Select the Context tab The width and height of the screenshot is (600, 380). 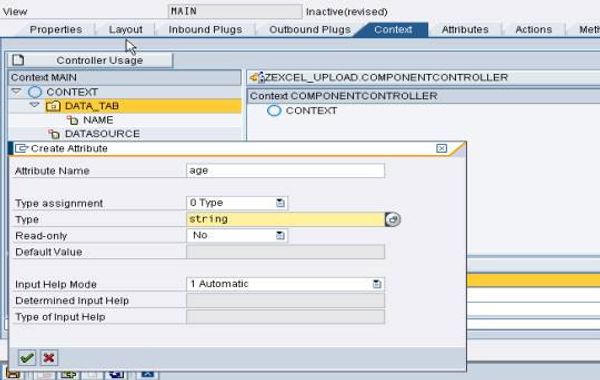click(x=393, y=29)
